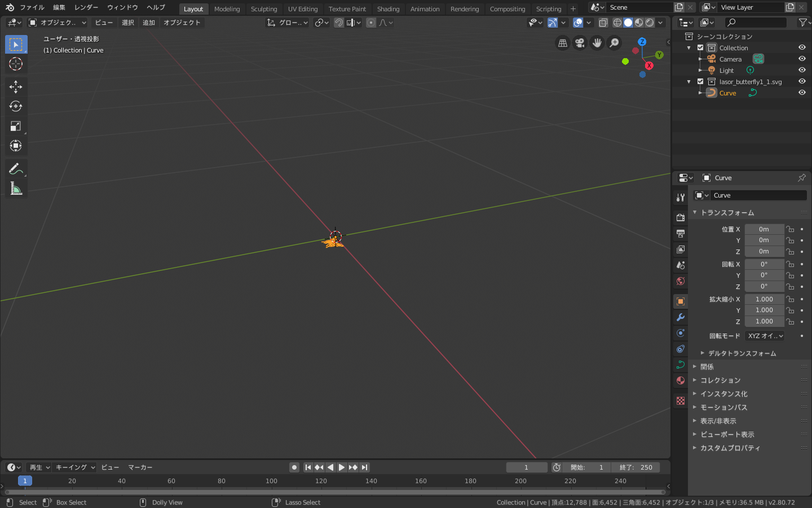Select the Transform tool
The height and width of the screenshot is (508, 812).
pos(16,146)
